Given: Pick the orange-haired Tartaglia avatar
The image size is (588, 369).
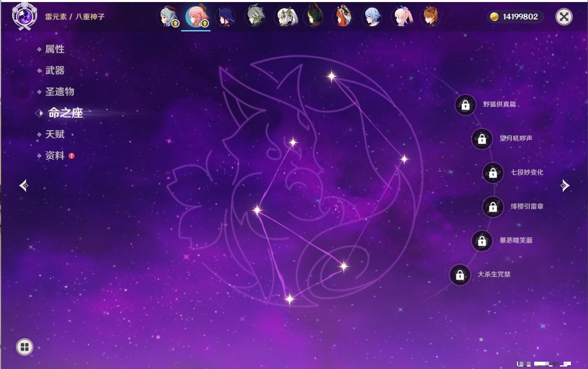Looking at the screenshot, I should pyautogui.click(x=431, y=17).
